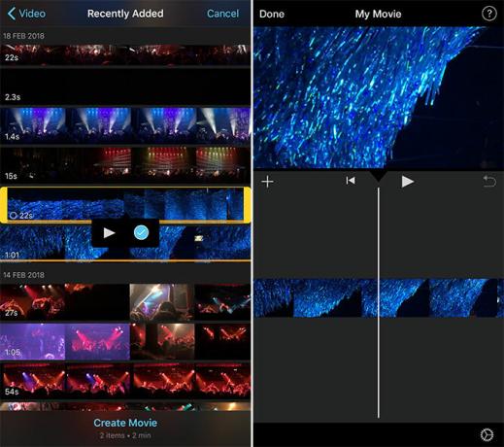Image resolution: width=504 pixels, height=447 pixels.
Task: Cancel the media selection
Action: point(222,14)
